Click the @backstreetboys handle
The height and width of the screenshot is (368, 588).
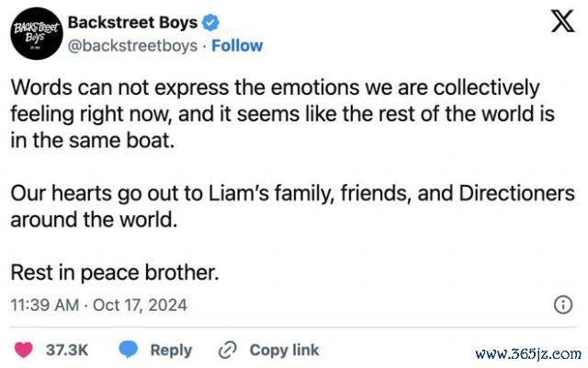click(132, 46)
